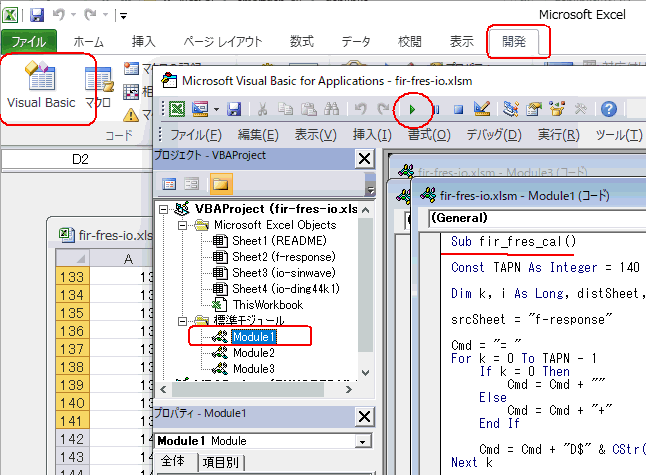Click Excel quick access Undo icon

(59, 15)
